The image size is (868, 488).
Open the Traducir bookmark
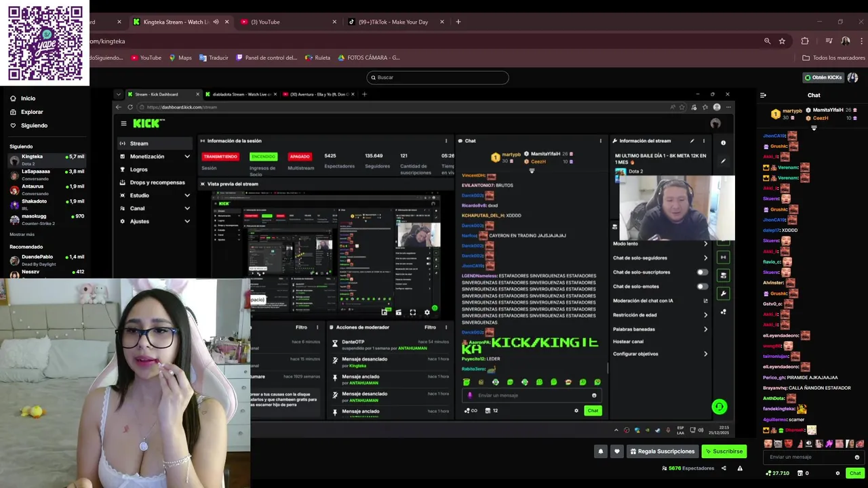click(x=214, y=58)
